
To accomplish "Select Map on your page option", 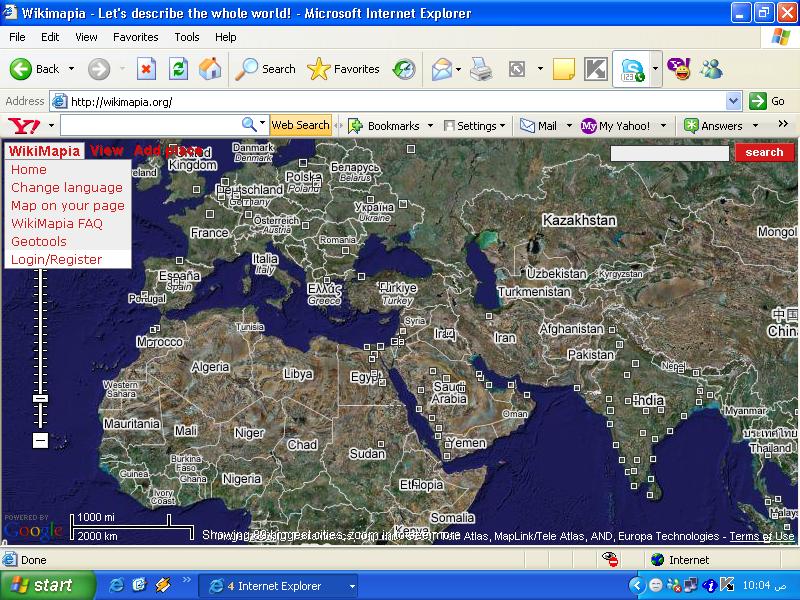I will pos(68,206).
